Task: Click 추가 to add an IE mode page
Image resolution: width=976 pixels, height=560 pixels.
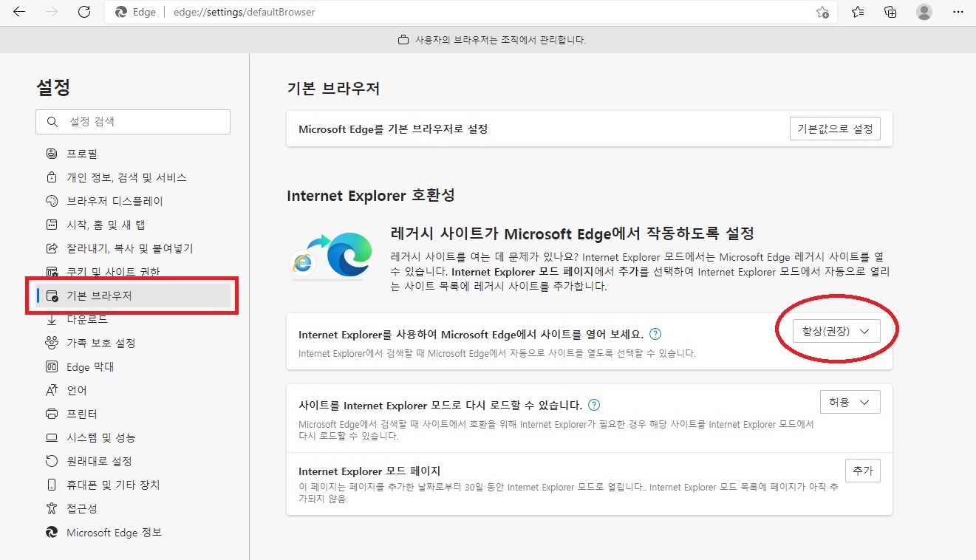Action: tap(862, 470)
